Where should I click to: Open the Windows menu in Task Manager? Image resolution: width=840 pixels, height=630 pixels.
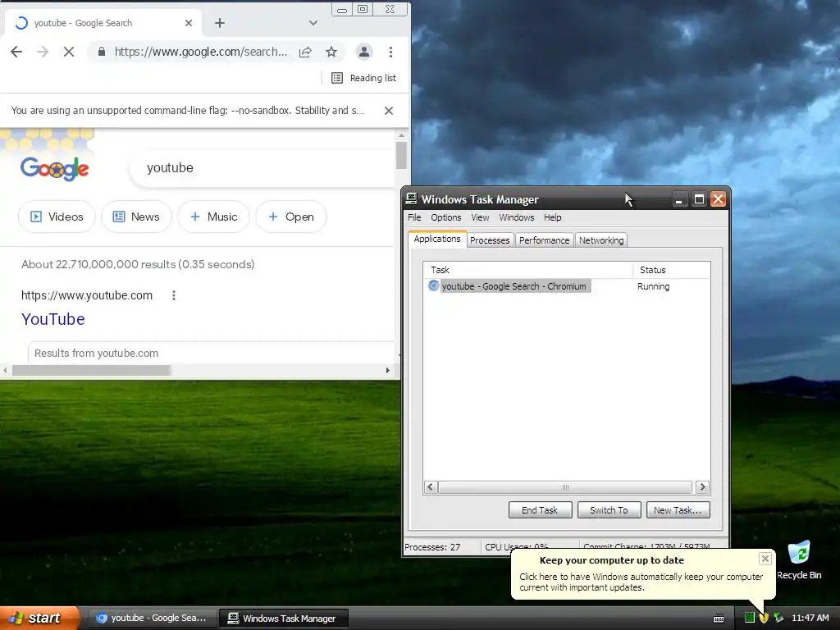(x=517, y=217)
